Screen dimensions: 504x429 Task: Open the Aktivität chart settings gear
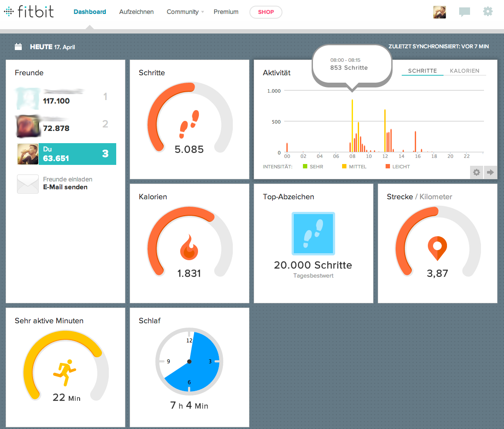(x=477, y=172)
